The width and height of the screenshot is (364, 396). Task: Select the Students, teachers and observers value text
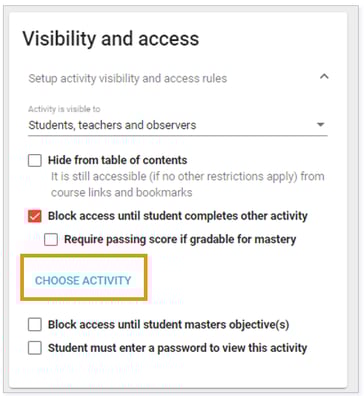[112, 125]
